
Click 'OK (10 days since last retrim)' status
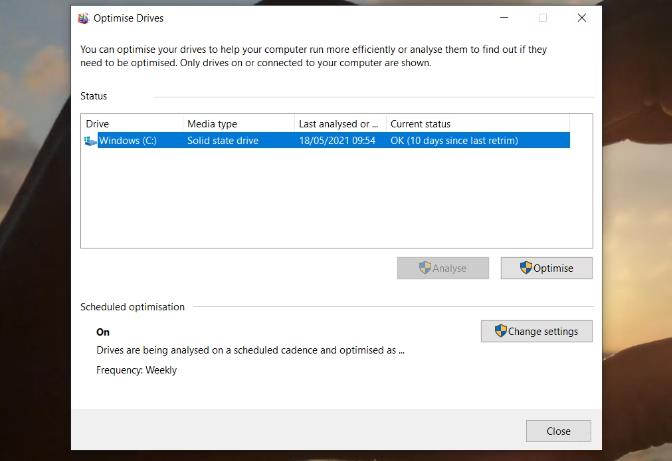(454, 141)
